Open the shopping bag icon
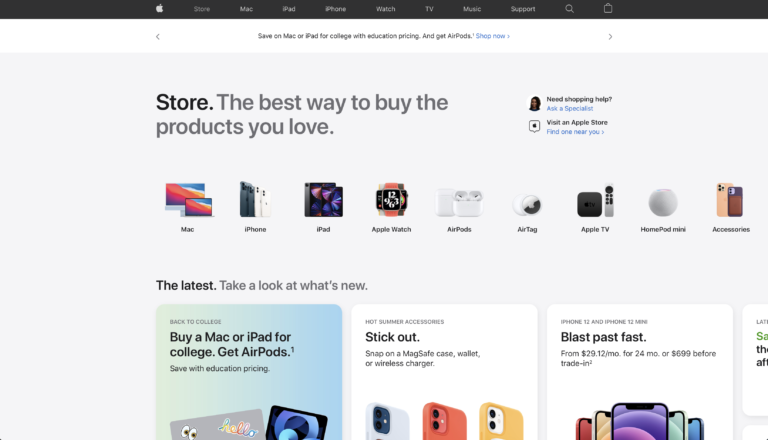The height and width of the screenshot is (440, 768). tap(608, 8)
